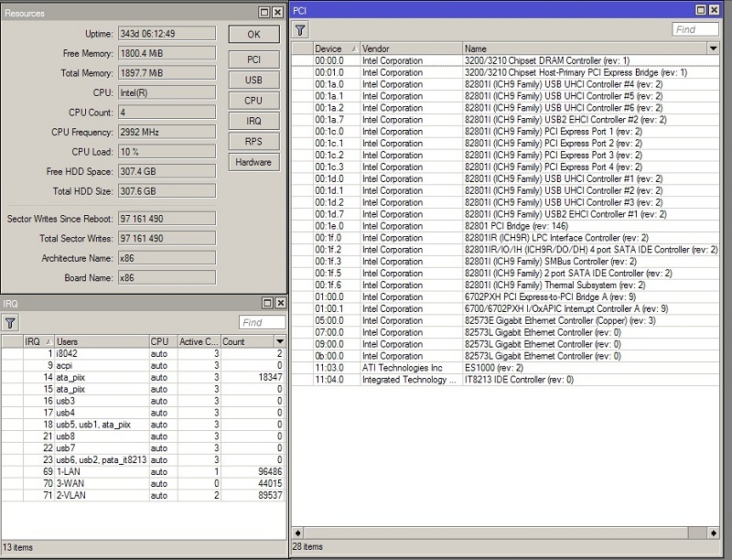The width and height of the screenshot is (732, 560).
Task: Maximize the PCI window
Action: tap(701, 10)
